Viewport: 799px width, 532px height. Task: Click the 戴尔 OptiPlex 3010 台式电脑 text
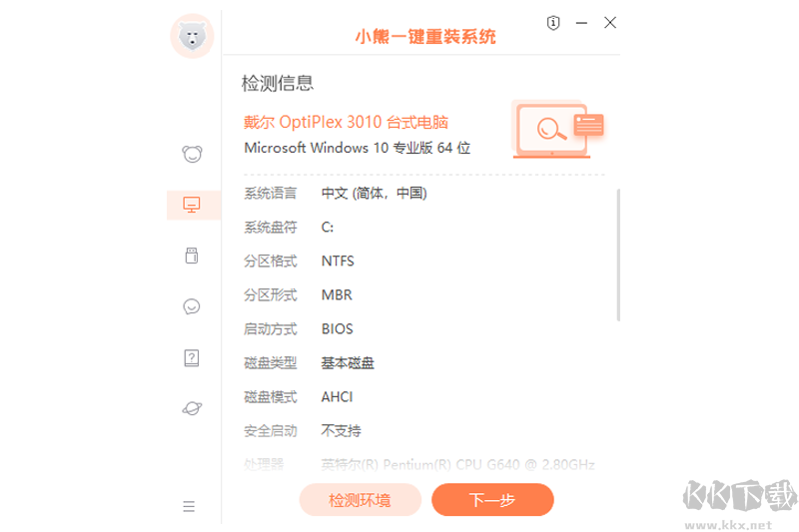[x=346, y=122]
